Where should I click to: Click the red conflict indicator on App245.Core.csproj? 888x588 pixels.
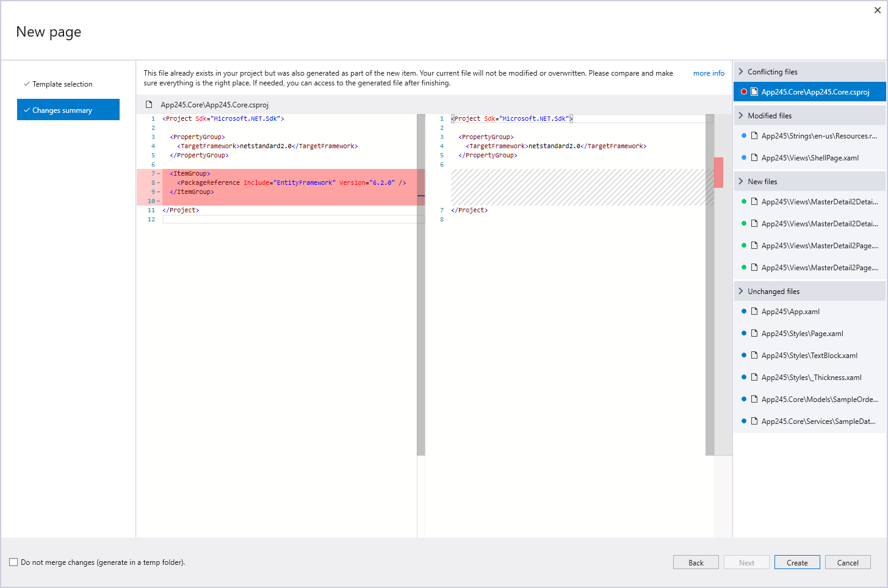pos(743,91)
